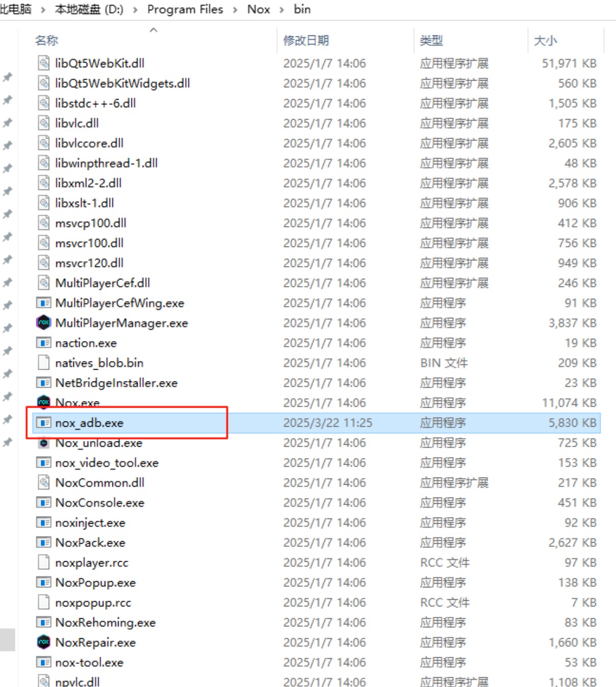Click the 11,074 KB size cell
The width and height of the screenshot is (616, 687).
click(569, 403)
